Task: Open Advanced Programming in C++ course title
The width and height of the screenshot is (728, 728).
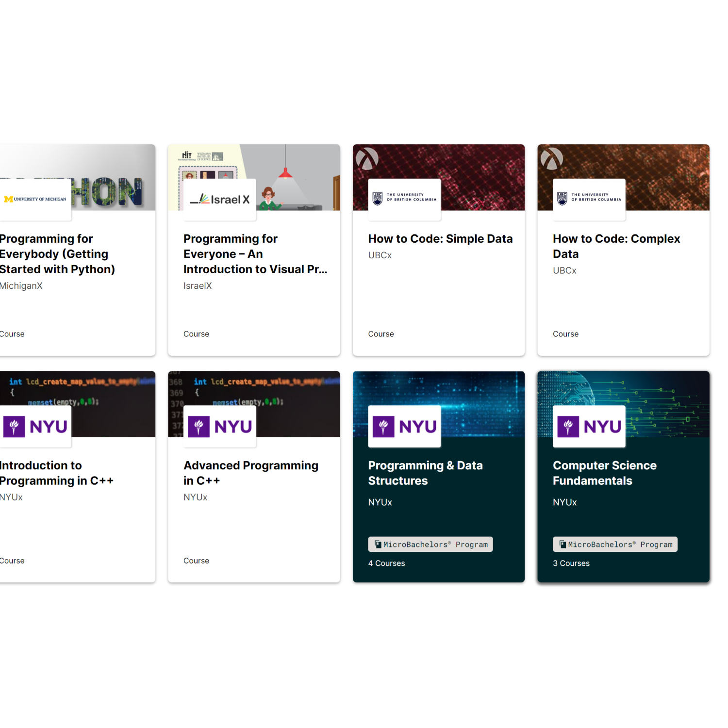Action: (250, 473)
